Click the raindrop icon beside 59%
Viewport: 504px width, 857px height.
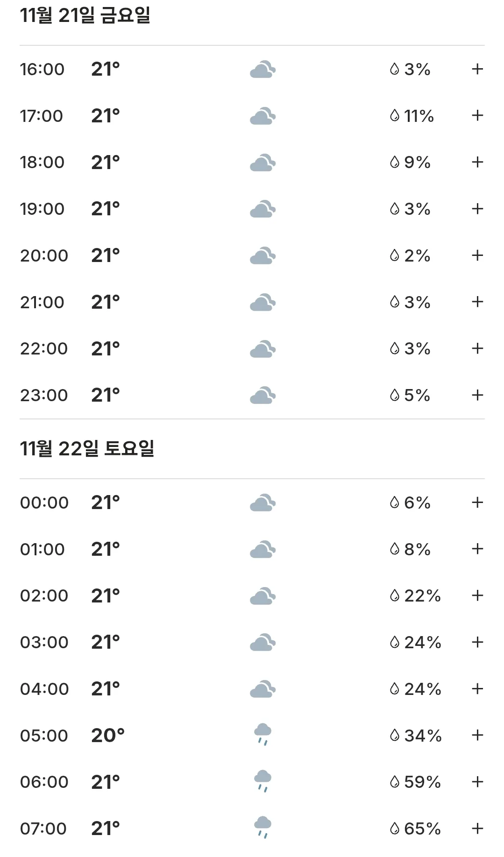click(x=395, y=781)
